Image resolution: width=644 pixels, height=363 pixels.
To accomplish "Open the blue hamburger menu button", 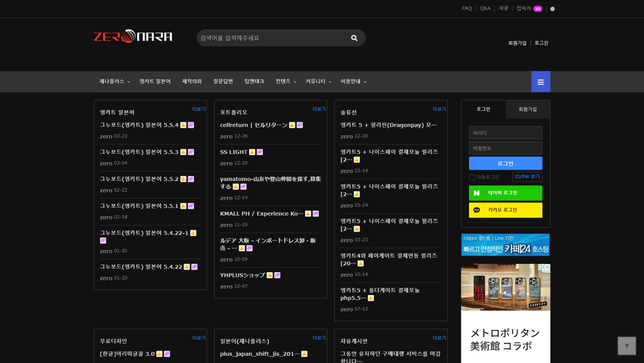I will (541, 82).
